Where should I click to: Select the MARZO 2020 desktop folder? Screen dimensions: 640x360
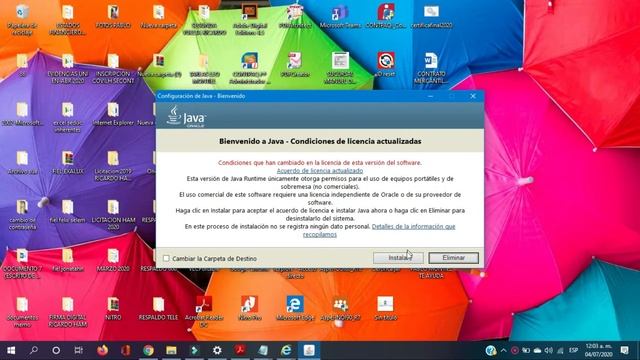pyautogui.click(x=113, y=260)
